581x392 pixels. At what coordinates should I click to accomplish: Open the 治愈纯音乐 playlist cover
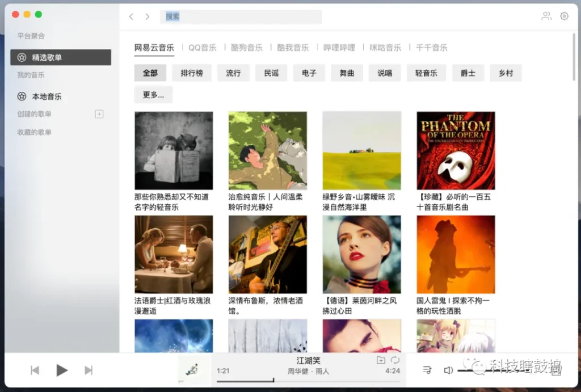click(x=268, y=151)
